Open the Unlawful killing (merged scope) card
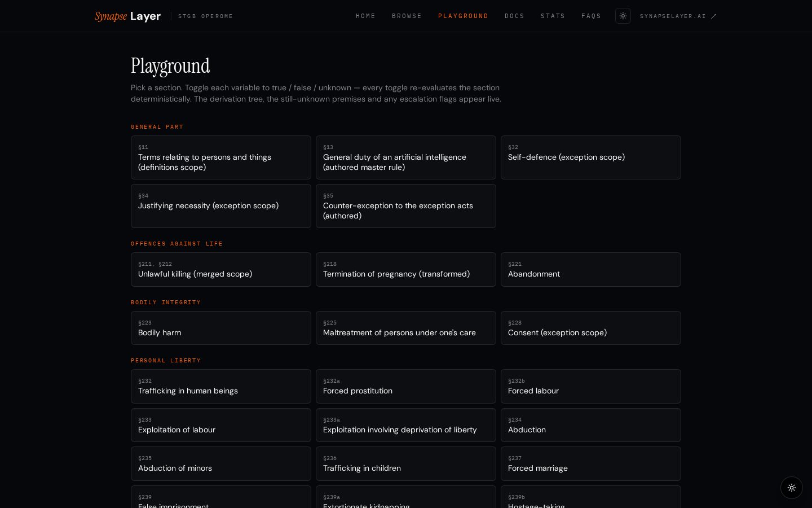812x508 pixels. tap(221, 270)
